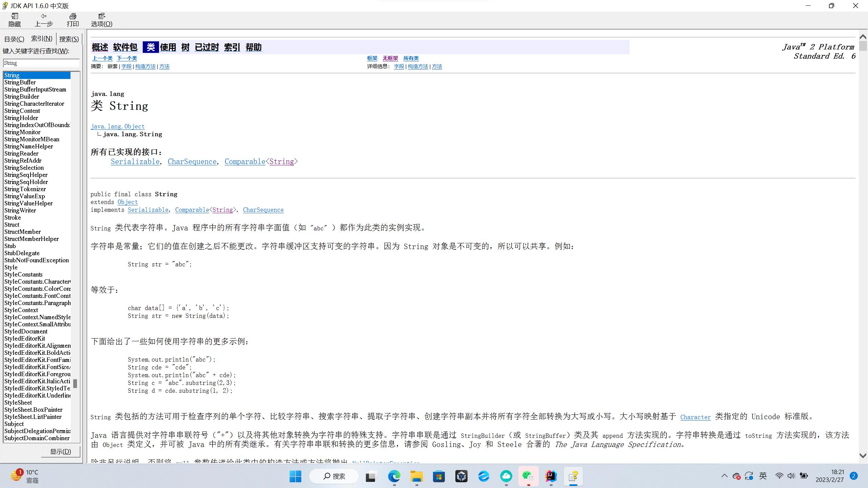Click the content pane scroll down arrow
868x488 pixels.
[863, 456]
